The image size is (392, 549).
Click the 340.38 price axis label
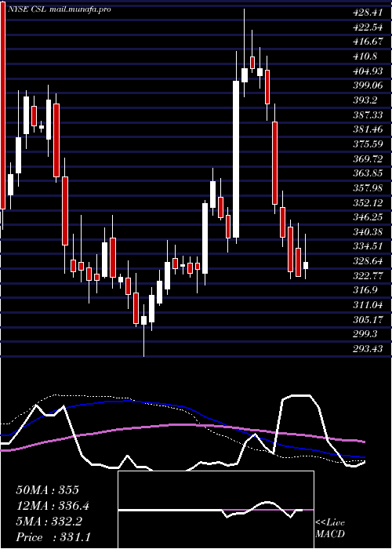point(368,231)
